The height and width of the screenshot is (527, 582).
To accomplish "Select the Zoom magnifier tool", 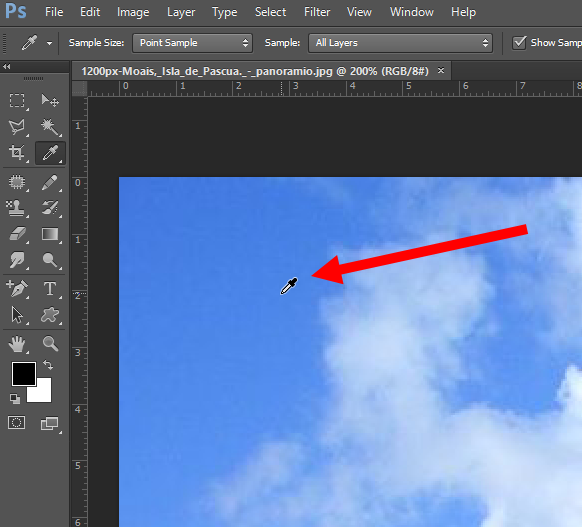I will [x=50, y=344].
